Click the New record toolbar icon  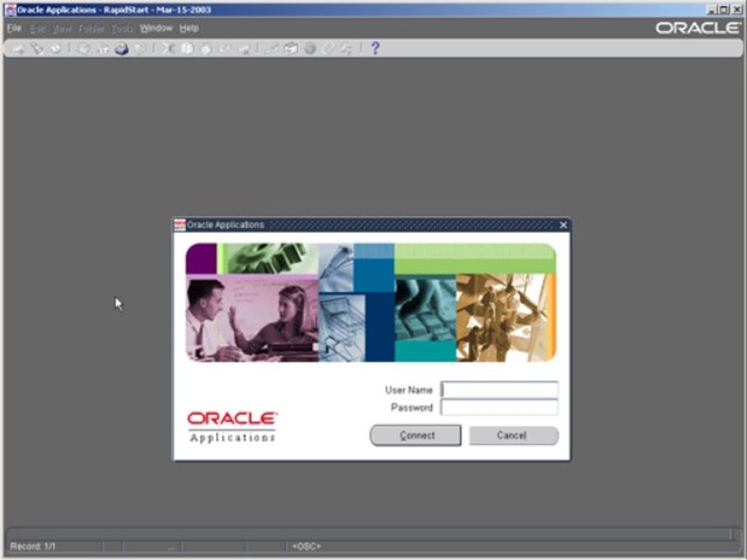[19, 49]
